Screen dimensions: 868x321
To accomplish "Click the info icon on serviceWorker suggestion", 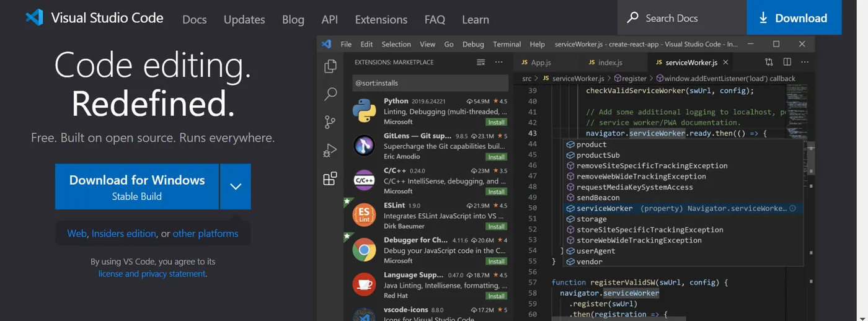I will 792,208.
